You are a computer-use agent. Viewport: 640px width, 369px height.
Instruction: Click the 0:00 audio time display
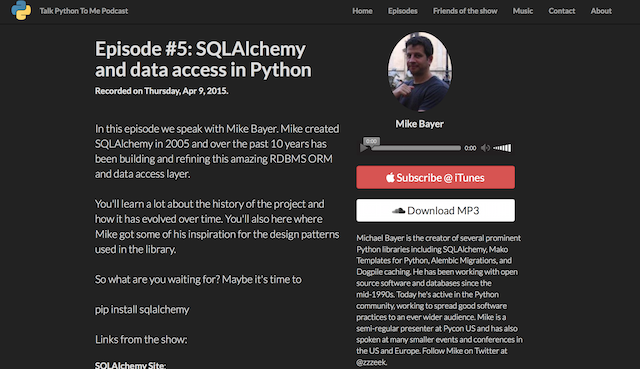[470, 148]
